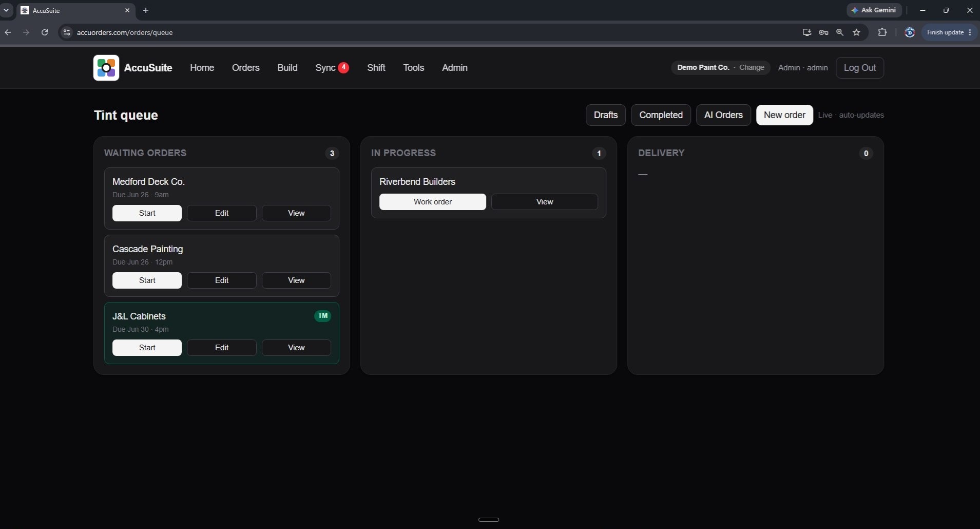Click the Riverbend Builders card title
The image size is (980, 529).
click(x=417, y=182)
